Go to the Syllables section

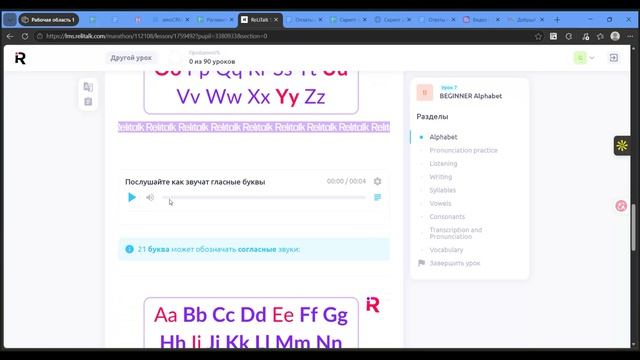tap(442, 190)
